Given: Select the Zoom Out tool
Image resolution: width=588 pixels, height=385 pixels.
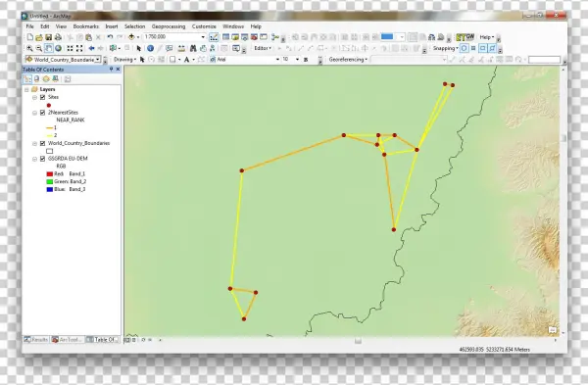Looking at the screenshot, I should (x=39, y=48).
